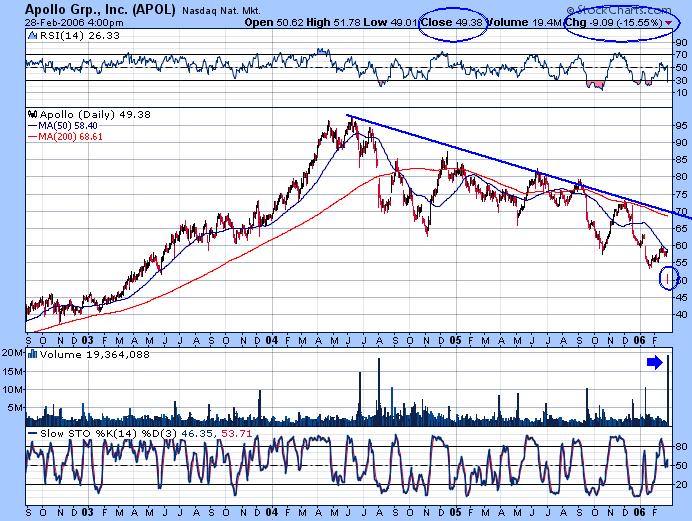Click the 20 level label on Slow STO axis
Image resolution: width=692 pixels, height=521 pixels.
681,484
